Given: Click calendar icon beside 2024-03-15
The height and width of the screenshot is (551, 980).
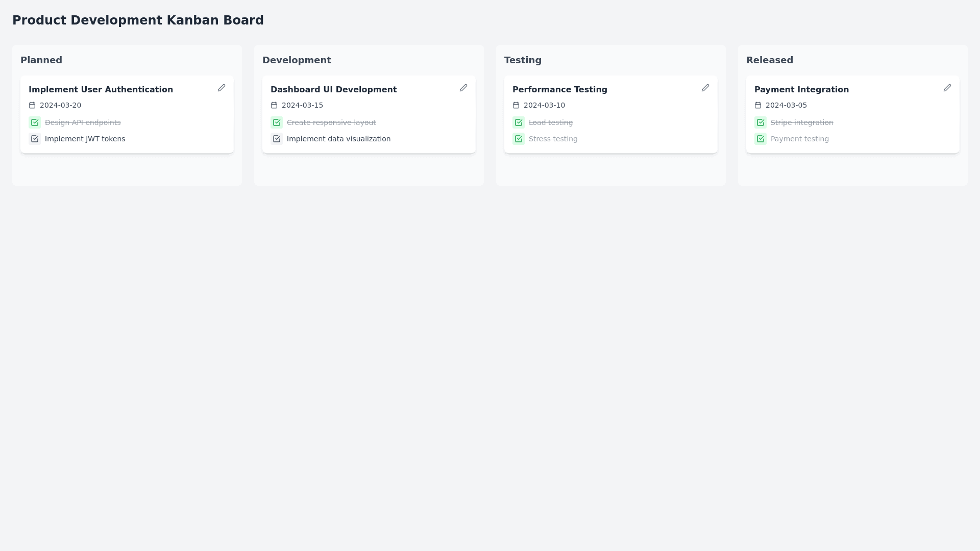Looking at the screenshot, I should tap(274, 105).
